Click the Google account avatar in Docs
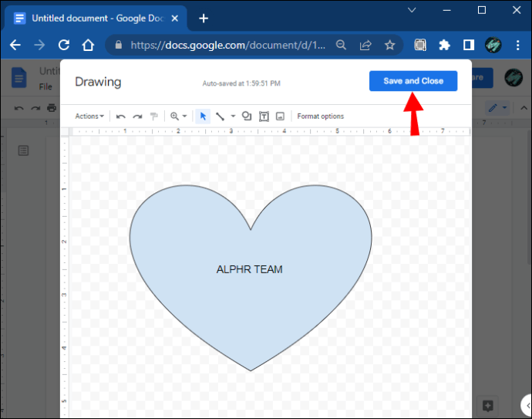The height and width of the screenshot is (419, 532). 513,77
